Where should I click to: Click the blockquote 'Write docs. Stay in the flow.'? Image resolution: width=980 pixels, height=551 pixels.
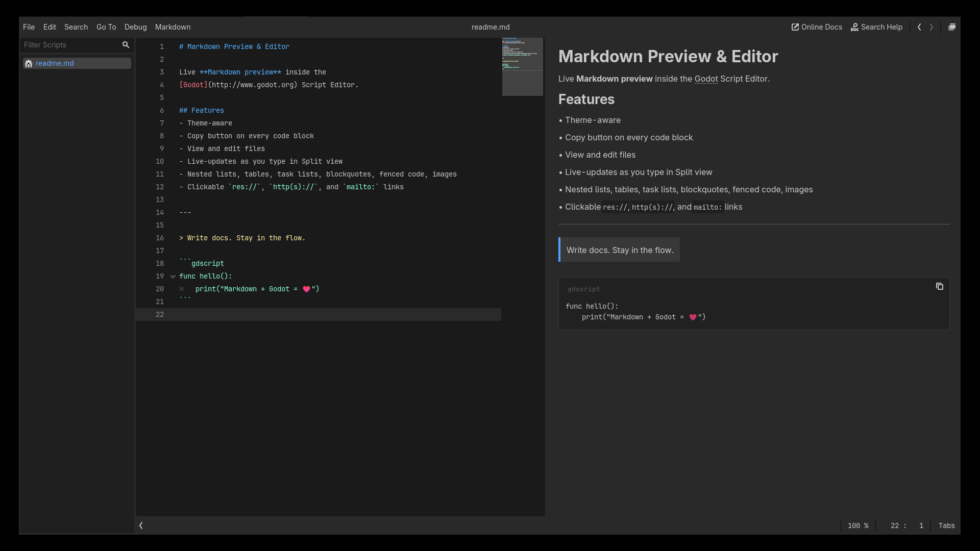coord(620,250)
